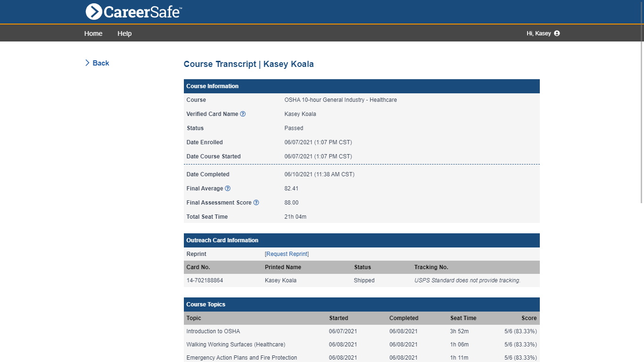Open the tooltip icon for Final Assessment Score
Image resolution: width=644 pixels, height=362 pixels.
256,202
